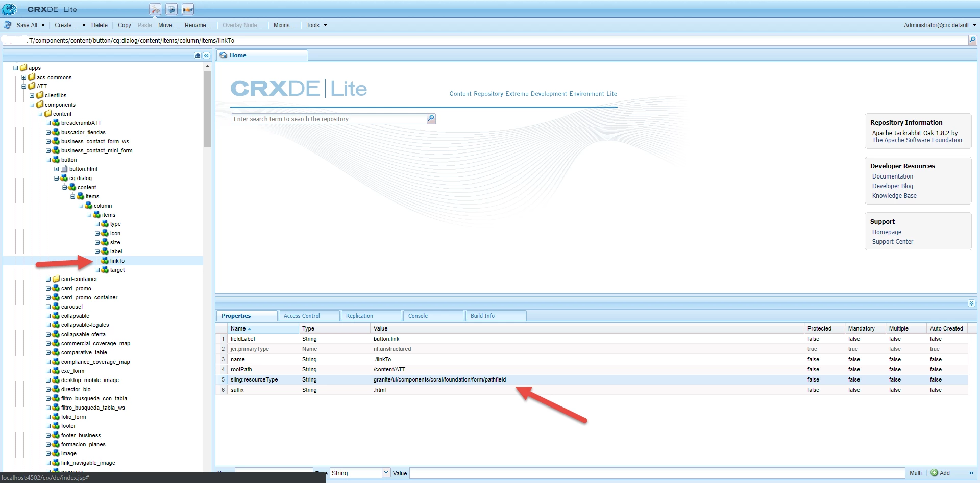Screen dimensions: 980x483
Task: Click the cq:dialog node icon
Action: click(64, 178)
